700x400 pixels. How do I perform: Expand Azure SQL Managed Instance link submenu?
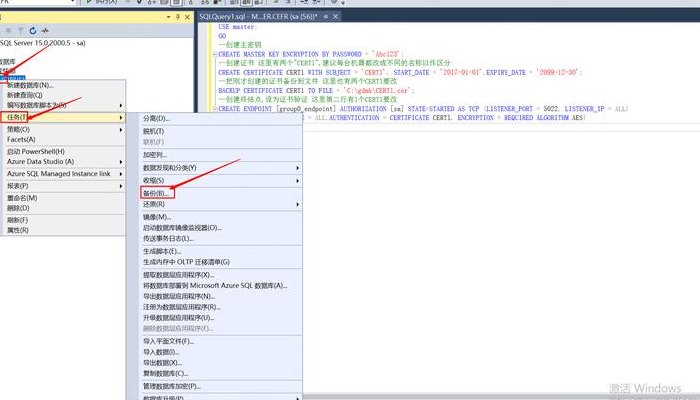click(62, 174)
